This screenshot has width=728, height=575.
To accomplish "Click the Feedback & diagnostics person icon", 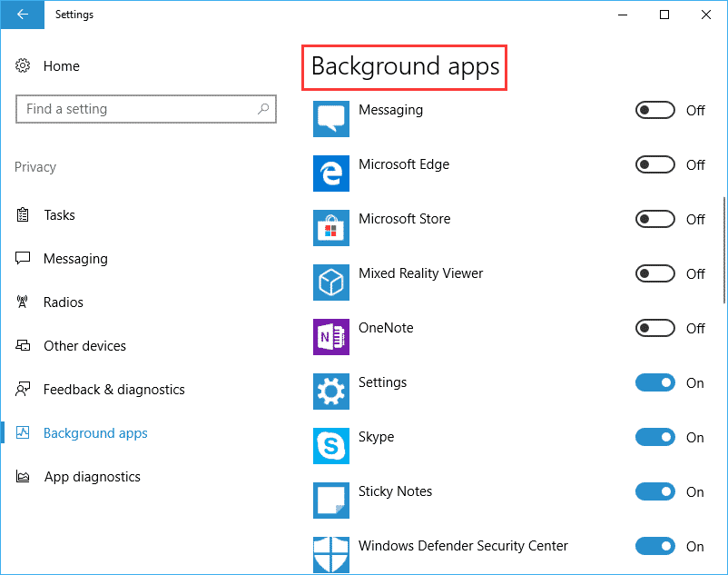I will (x=23, y=389).
